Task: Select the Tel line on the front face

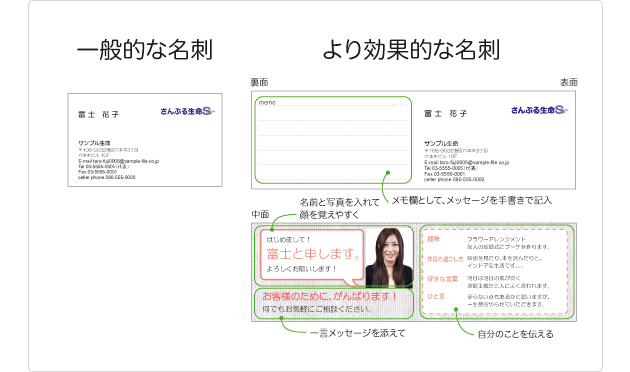Action: point(451,168)
